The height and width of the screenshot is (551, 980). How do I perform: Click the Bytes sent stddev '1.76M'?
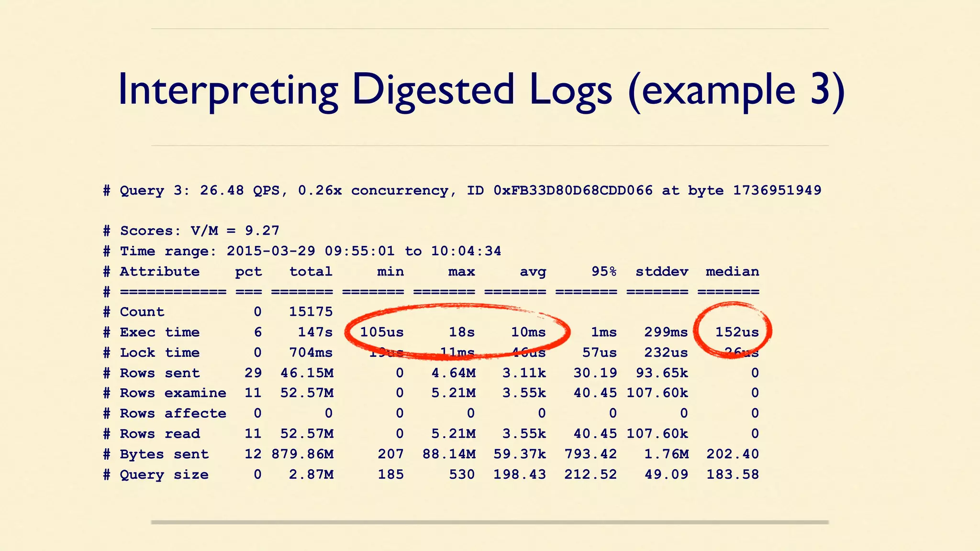click(x=666, y=454)
